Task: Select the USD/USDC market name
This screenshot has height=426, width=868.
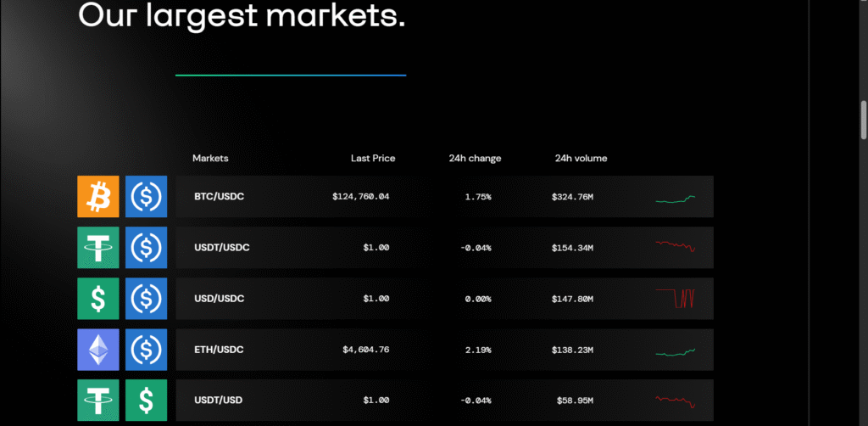Action: click(220, 299)
